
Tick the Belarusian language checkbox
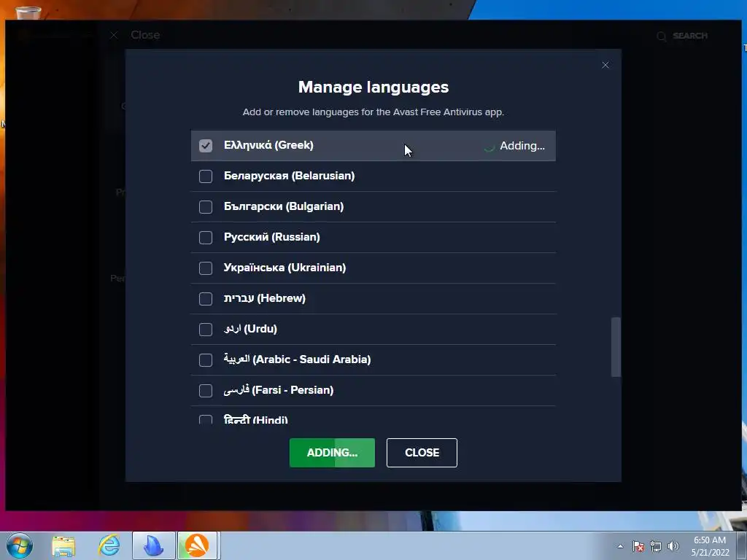pos(205,176)
